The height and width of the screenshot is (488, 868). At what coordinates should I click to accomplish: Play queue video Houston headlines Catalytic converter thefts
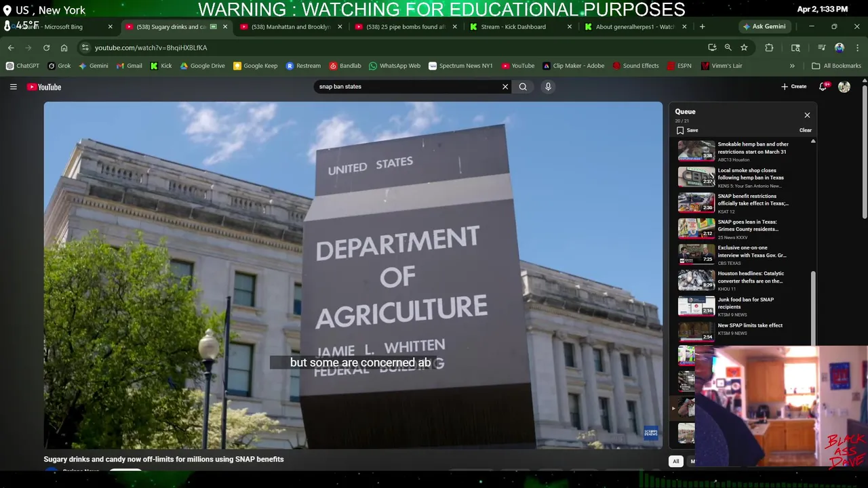pos(744,280)
